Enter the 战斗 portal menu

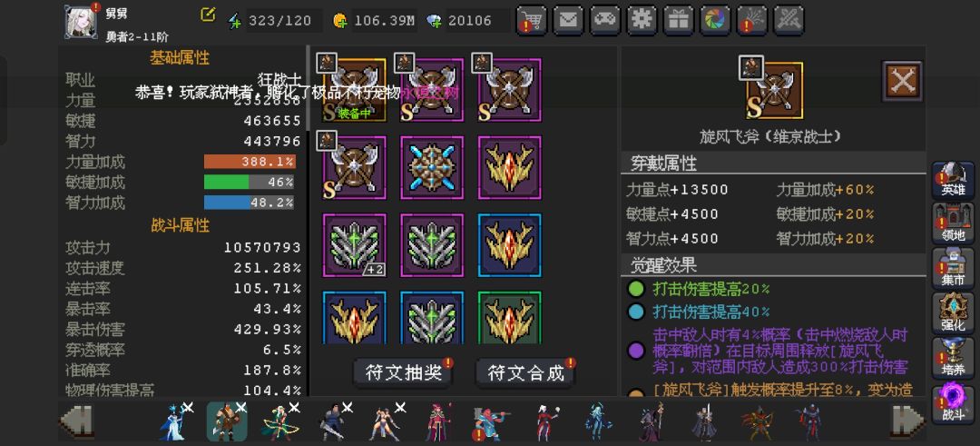[x=953, y=403]
